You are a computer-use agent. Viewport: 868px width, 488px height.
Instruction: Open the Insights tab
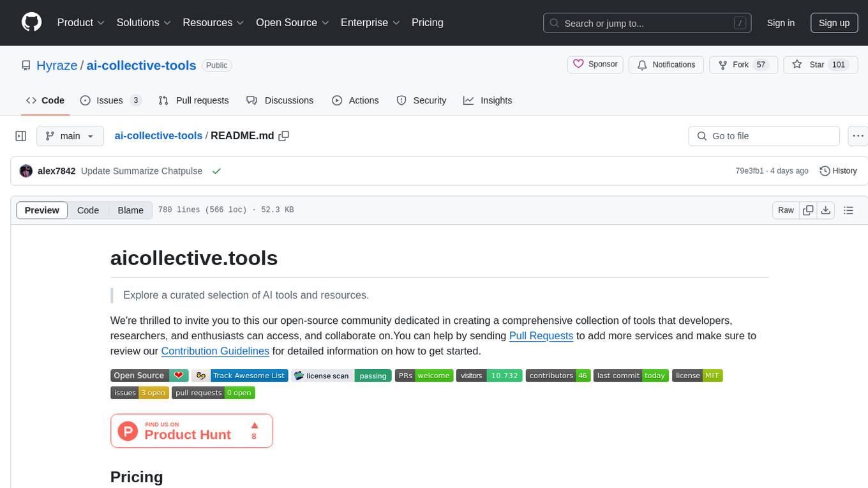[488, 100]
